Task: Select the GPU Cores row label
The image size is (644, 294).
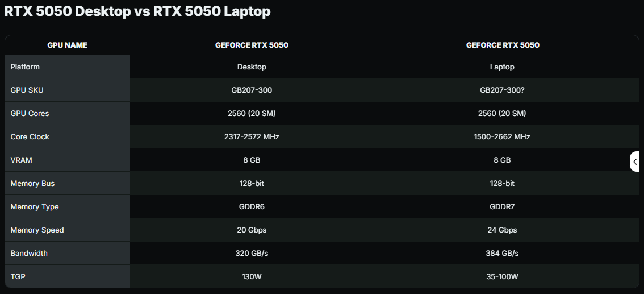Action: click(x=30, y=113)
